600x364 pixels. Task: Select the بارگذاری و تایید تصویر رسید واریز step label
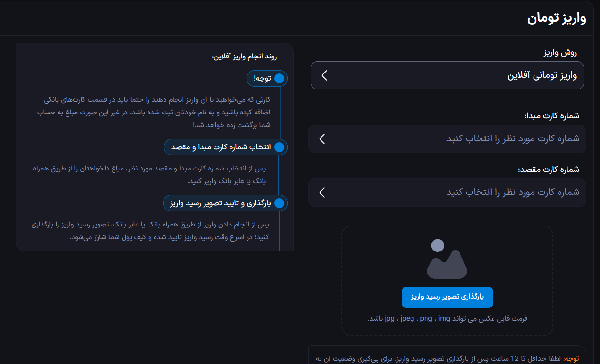tap(220, 203)
